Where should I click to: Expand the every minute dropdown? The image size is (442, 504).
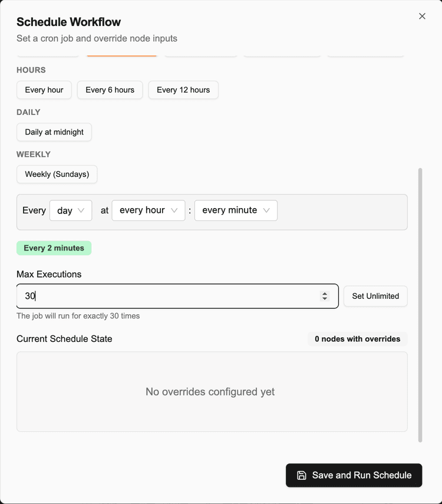tap(236, 210)
